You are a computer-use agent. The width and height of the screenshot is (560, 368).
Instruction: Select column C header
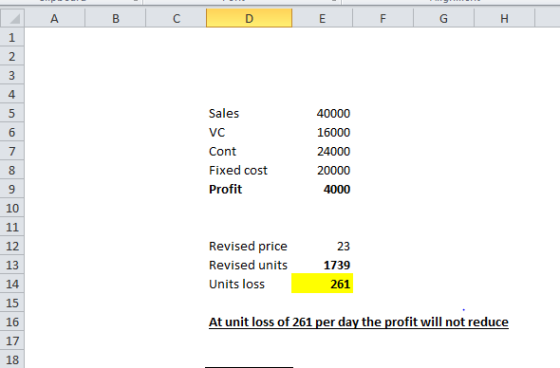[176, 19]
